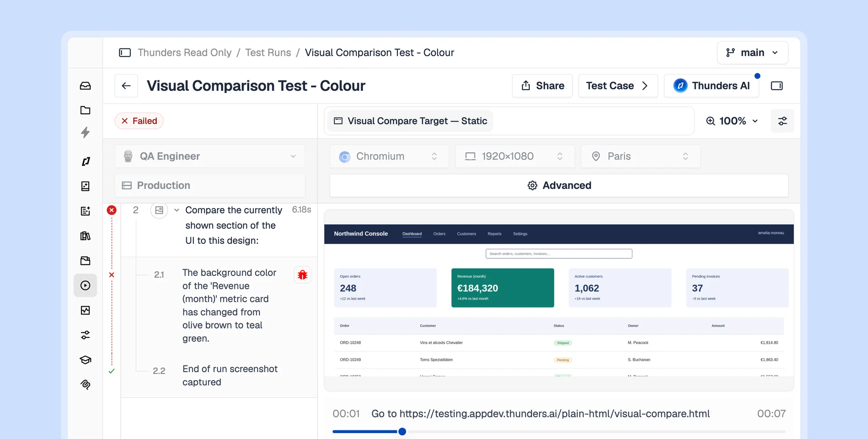Screen dimensions: 868x439
Task: Click the Active customers 1,062 card
Action: [x=620, y=288]
